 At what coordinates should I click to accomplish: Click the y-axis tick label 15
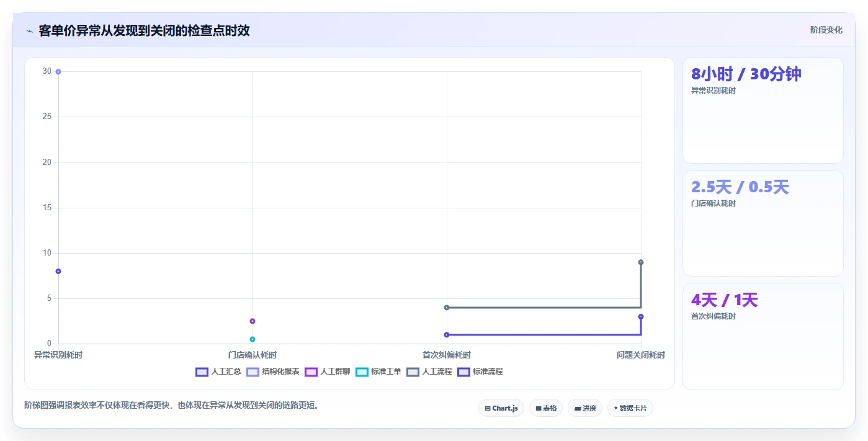coord(47,208)
